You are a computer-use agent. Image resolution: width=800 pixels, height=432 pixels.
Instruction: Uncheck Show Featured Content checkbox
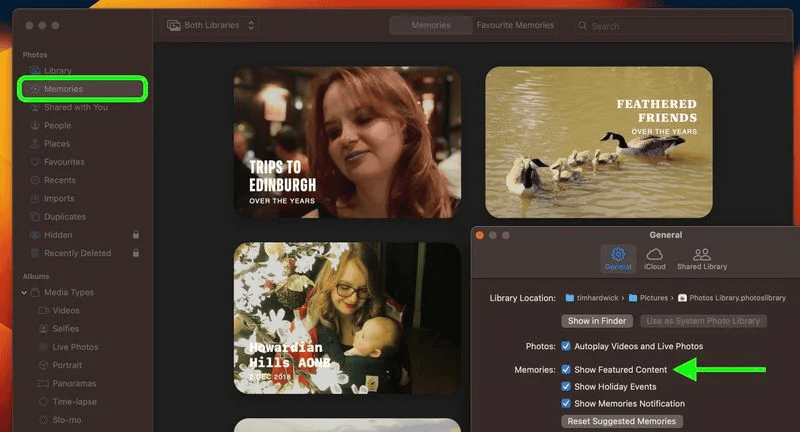click(567, 370)
